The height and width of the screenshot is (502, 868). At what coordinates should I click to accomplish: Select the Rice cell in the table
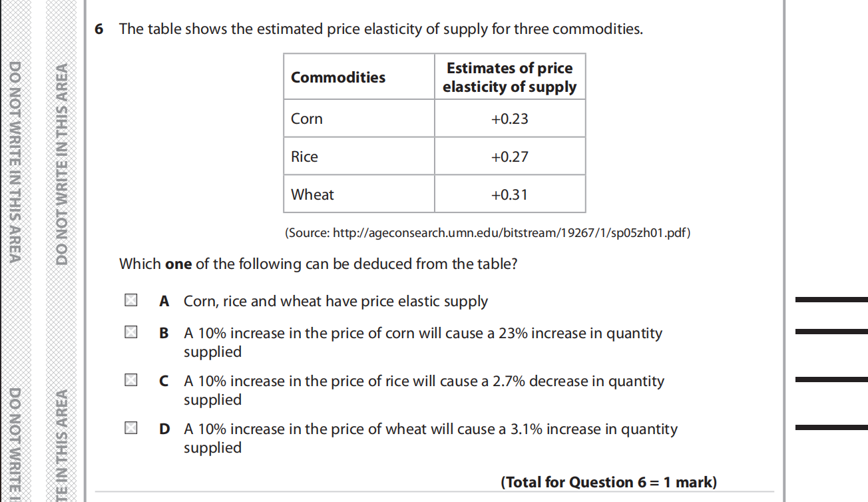click(305, 156)
